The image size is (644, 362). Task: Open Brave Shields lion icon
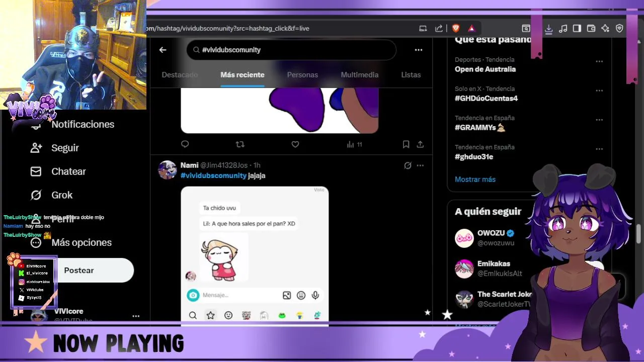pos(456,28)
